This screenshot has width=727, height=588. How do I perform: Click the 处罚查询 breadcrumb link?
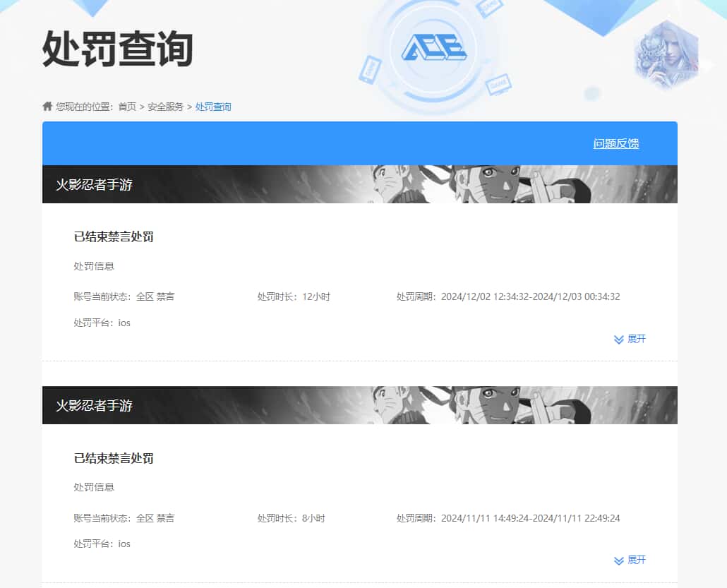pos(213,107)
